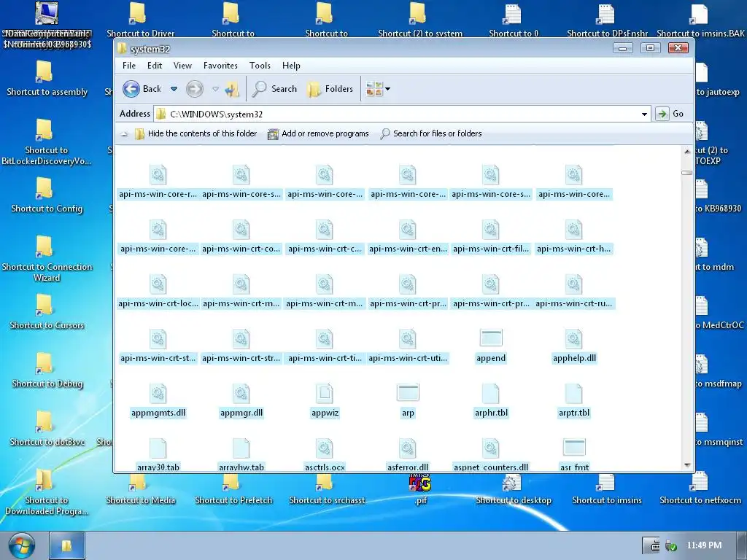Open the Views dropdown in toolbar
747x560 pixels.
(x=378, y=88)
